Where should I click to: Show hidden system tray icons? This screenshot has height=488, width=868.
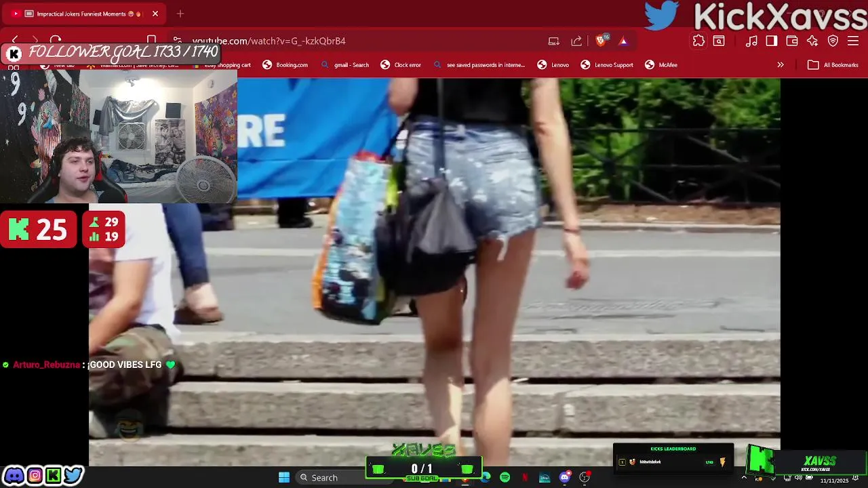tap(744, 478)
